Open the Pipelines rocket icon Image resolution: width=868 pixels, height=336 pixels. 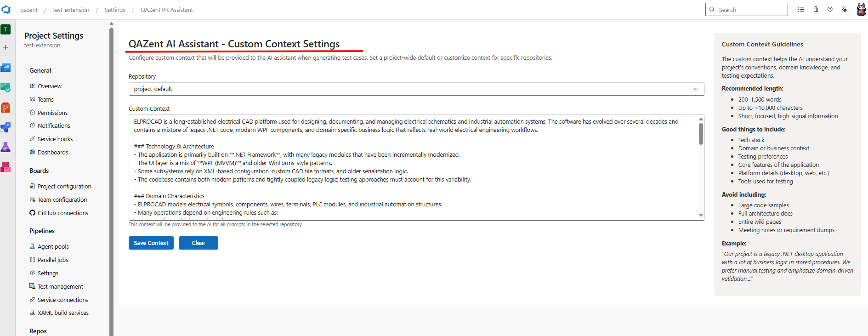pos(6,127)
